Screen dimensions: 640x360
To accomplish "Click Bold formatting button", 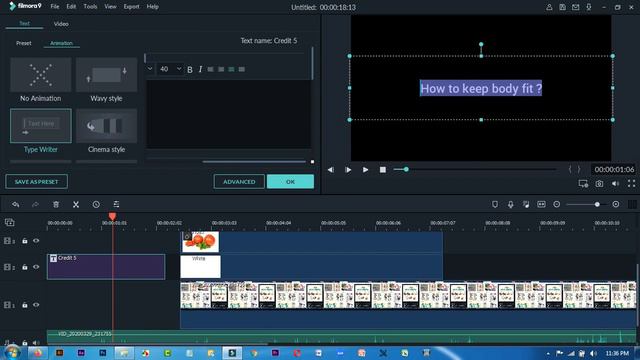I will coord(190,69).
